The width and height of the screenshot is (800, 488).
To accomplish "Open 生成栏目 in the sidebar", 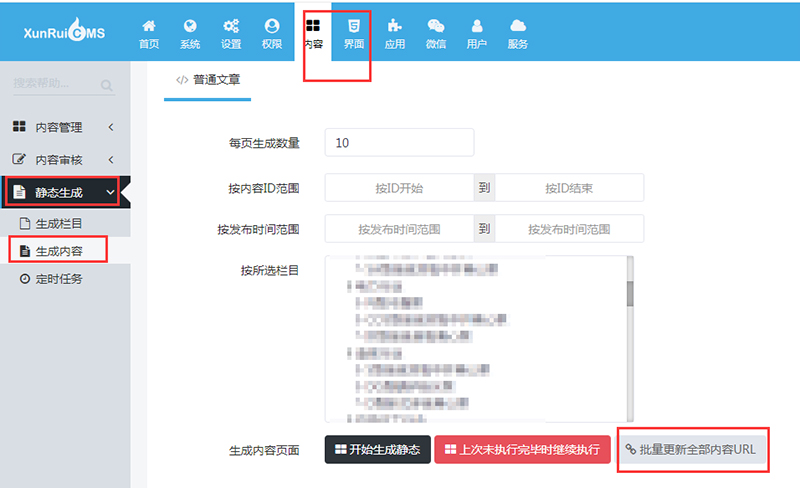I will click(x=65, y=224).
